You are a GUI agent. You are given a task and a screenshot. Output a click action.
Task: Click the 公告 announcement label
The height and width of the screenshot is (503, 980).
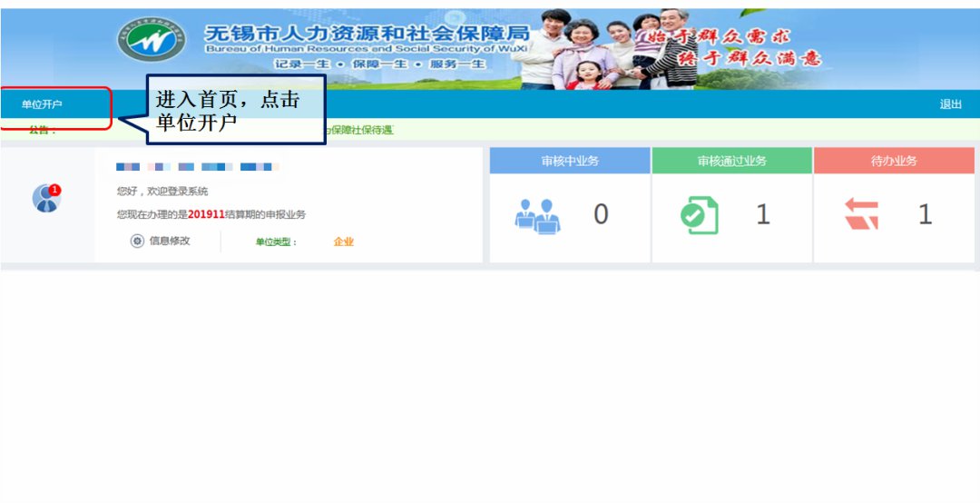(43, 130)
